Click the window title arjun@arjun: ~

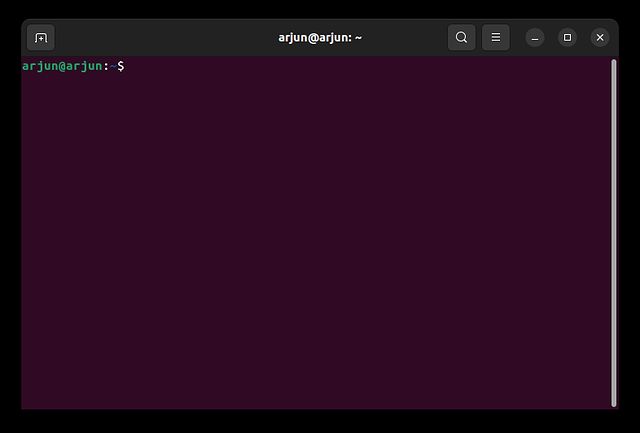pyautogui.click(x=320, y=38)
